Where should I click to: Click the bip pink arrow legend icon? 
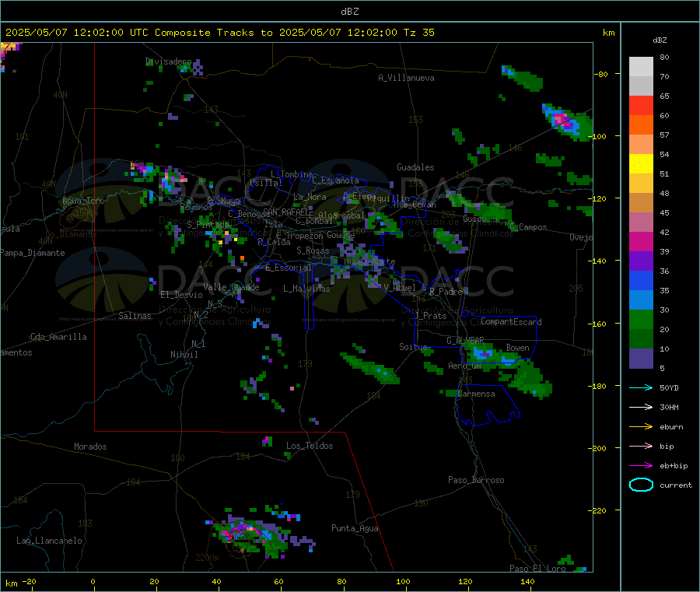pyautogui.click(x=641, y=446)
